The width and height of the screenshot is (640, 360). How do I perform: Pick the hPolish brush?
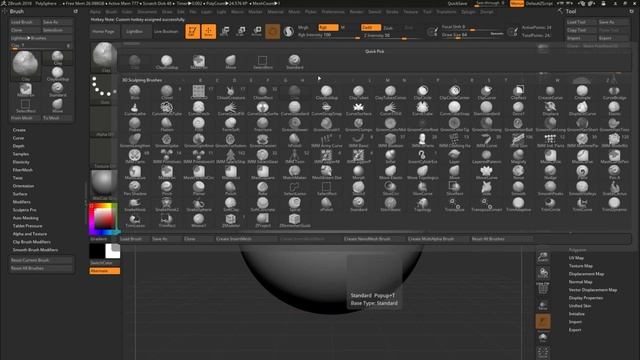[x=294, y=140]
